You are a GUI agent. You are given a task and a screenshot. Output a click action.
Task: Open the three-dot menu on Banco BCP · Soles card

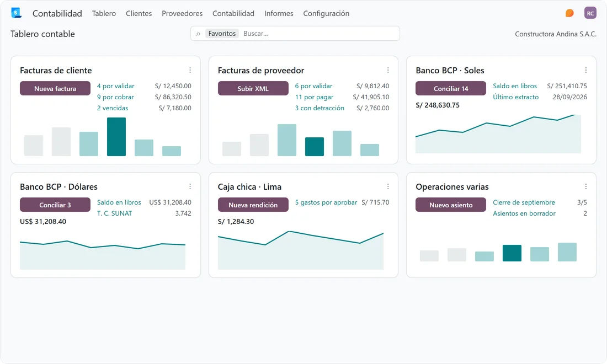pos(585,70)
